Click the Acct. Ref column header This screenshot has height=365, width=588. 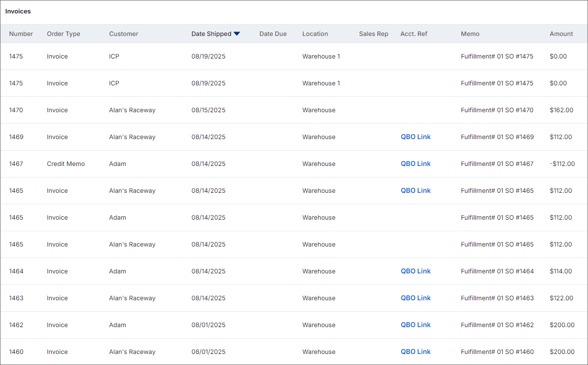coord(414,34)
